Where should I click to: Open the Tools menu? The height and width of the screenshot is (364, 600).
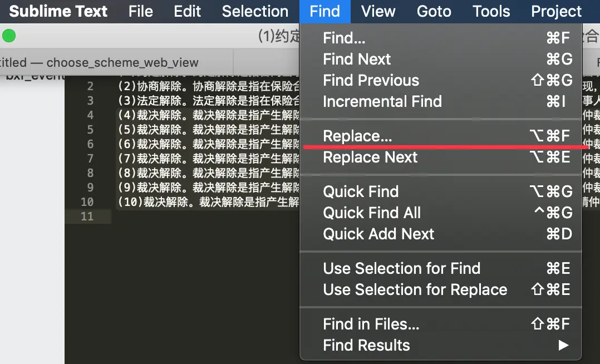tap(491, 11)
